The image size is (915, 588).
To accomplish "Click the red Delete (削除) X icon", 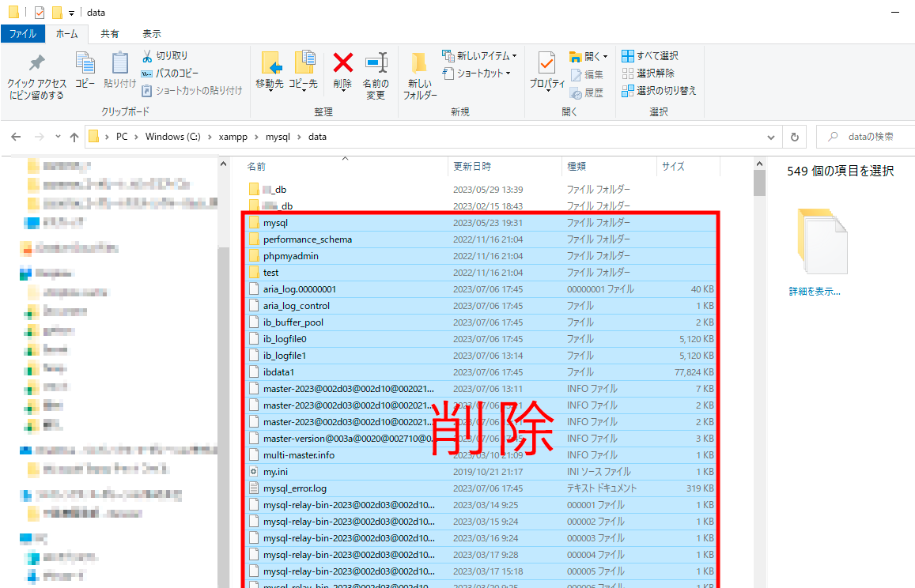I will pos(342,63).
